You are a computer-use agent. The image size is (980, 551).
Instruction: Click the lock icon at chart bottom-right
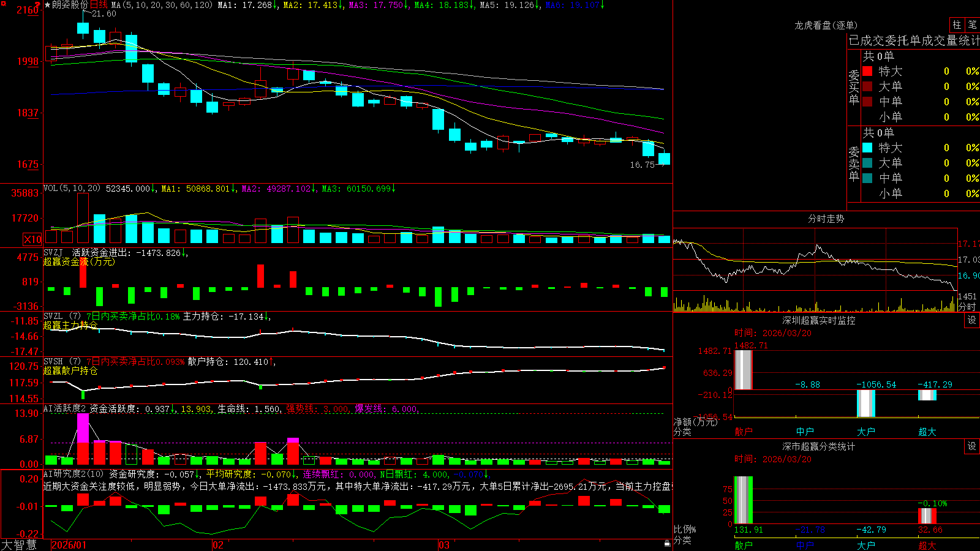[x=668, y=543]
